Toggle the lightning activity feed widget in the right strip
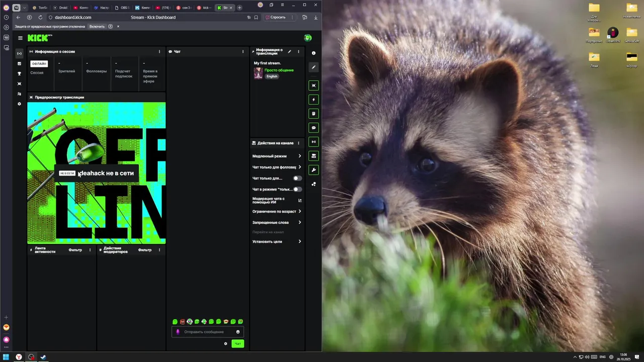This screenshot has height=362, width=644. 313,100
